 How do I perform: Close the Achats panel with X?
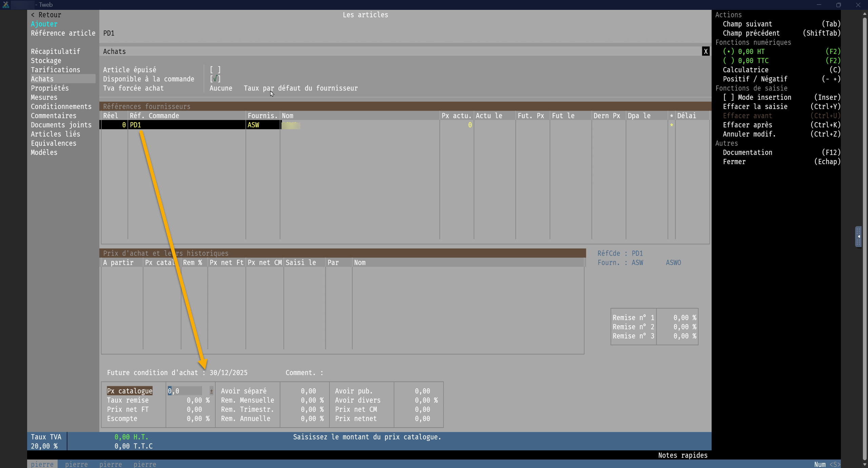pyautogui.click(x=706, y=52)
